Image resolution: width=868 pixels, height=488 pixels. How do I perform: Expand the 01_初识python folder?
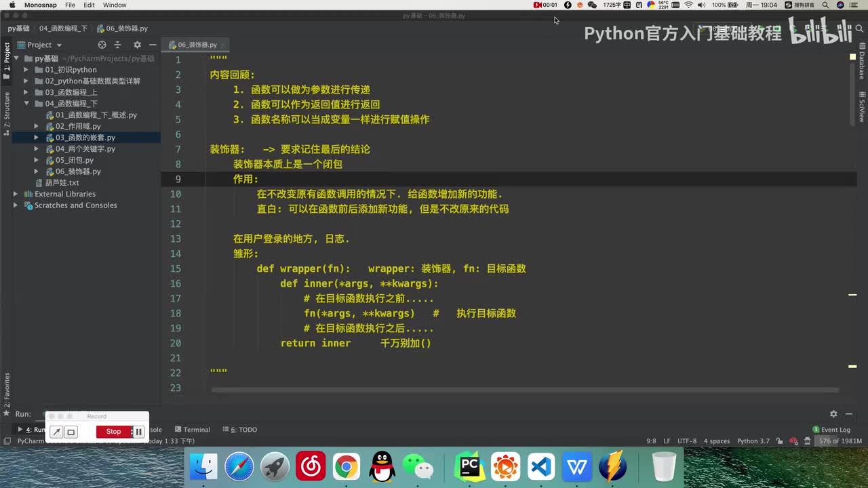pyautogui.click(x=26, y=70)
